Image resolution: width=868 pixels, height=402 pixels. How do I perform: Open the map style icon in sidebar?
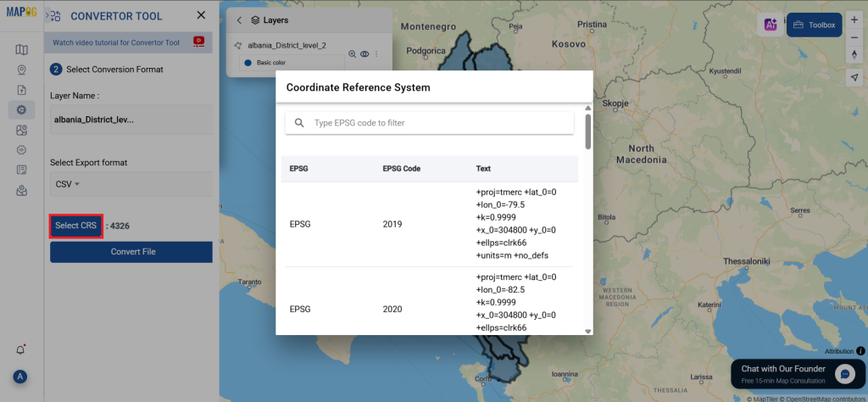[x=21, y=130]
